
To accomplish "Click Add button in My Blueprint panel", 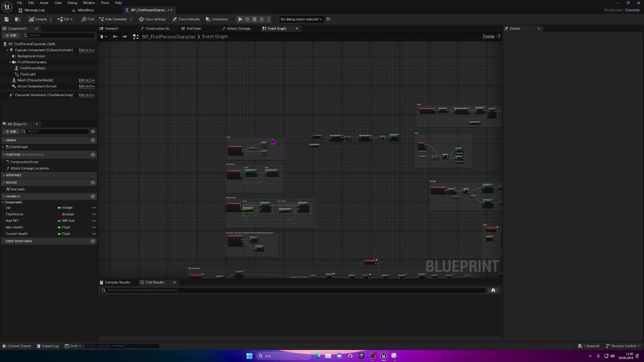I will coord(11,131).
